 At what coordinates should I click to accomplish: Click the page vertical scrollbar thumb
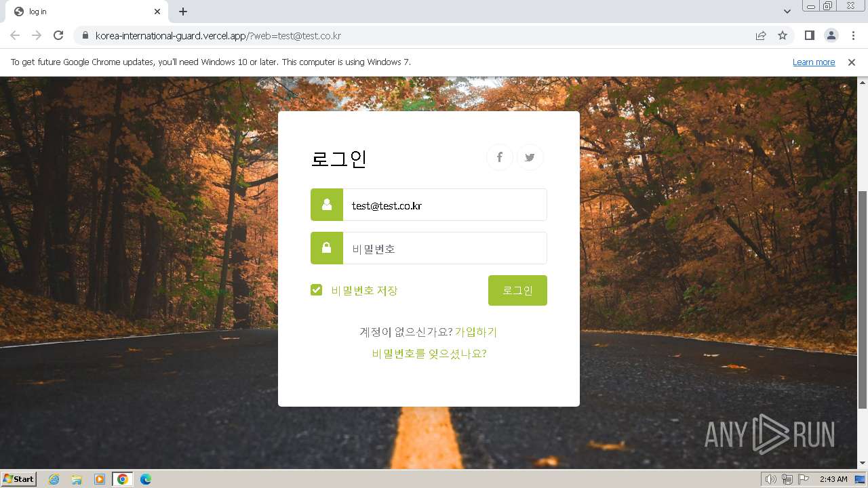863,299
